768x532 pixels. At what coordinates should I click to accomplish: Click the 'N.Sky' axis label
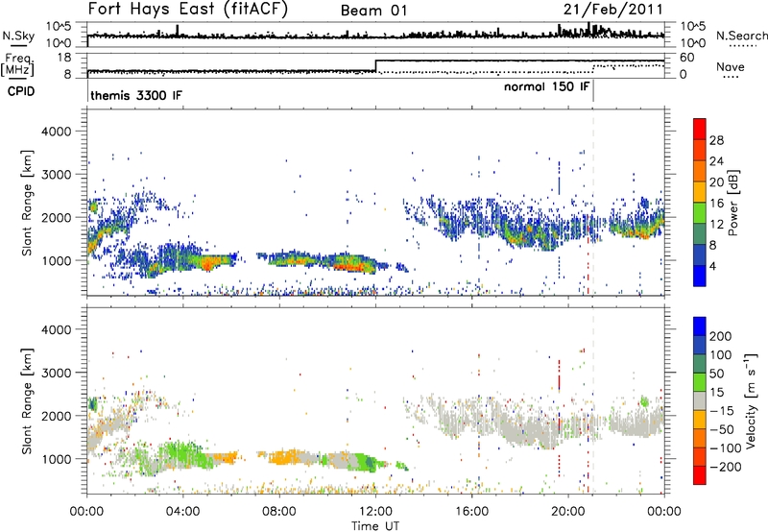[x=18, y=36]
